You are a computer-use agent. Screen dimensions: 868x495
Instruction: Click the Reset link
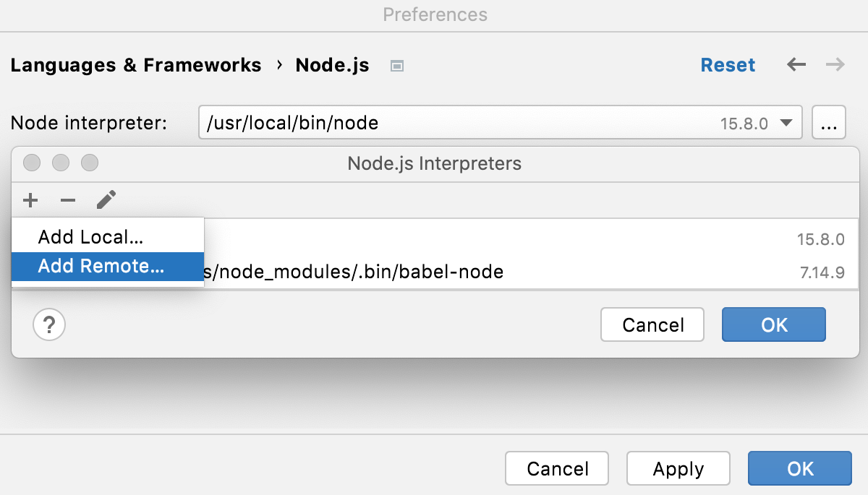[x=728, y=65]
